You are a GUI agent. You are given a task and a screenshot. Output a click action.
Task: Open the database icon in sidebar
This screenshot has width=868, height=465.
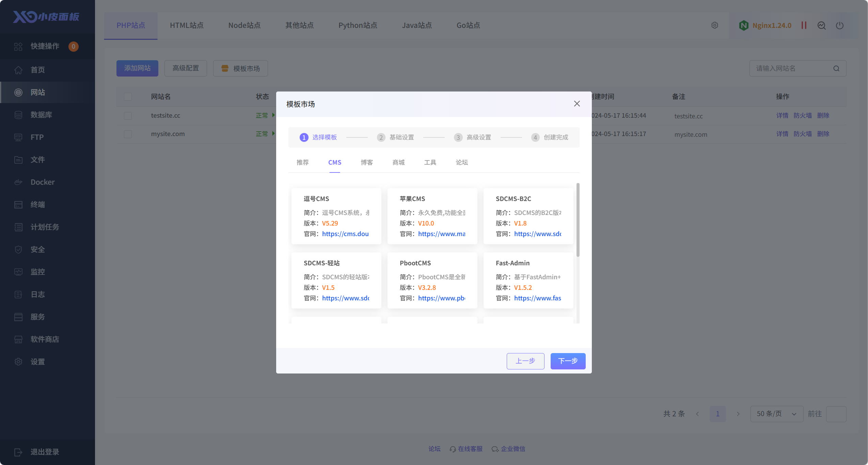click(x=18, y=115)
